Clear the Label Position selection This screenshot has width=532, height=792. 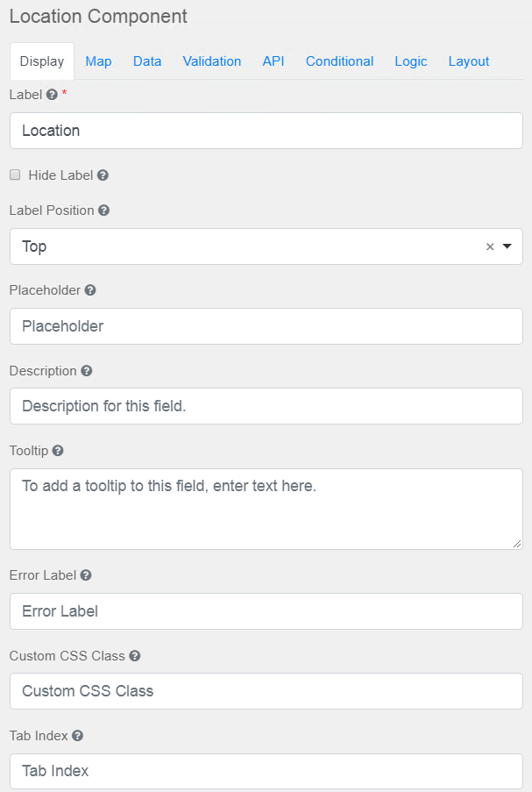pos(490,246)
